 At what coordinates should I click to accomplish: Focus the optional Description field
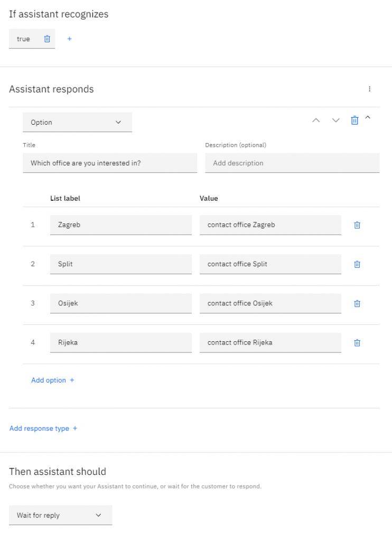(292, 163)
